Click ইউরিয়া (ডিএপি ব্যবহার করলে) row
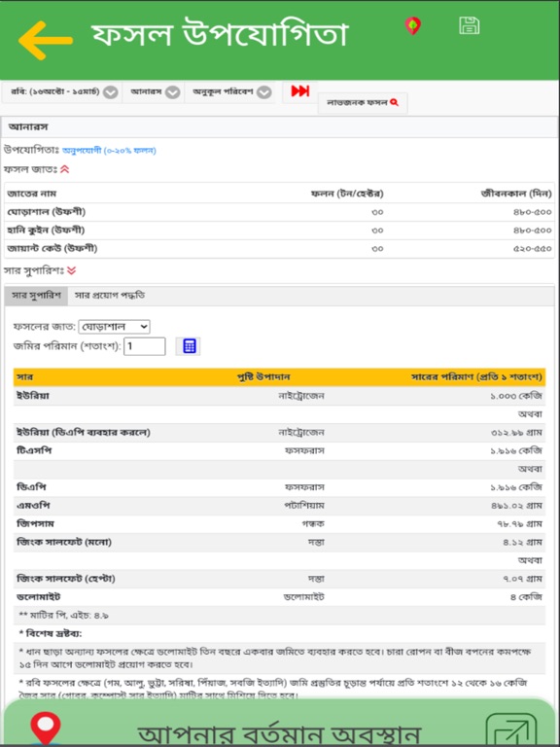Screen dimensions: 560x747 (280, 433)
